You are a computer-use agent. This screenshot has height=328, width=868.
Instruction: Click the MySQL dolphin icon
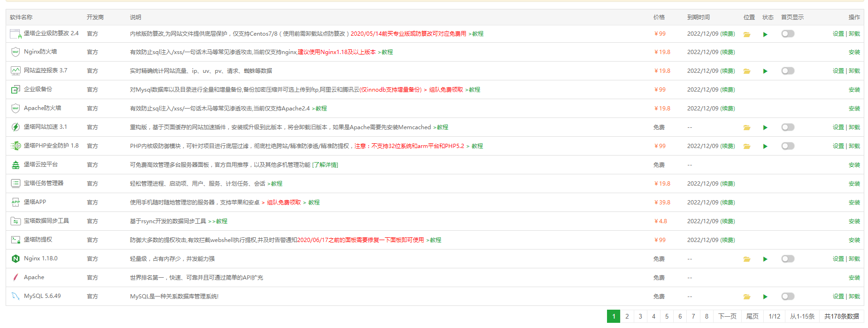point(15,296)
